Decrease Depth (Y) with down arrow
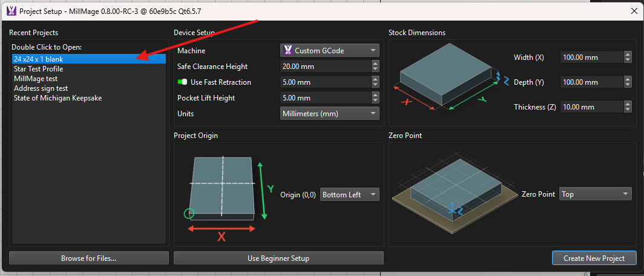 tap(628, 85)
